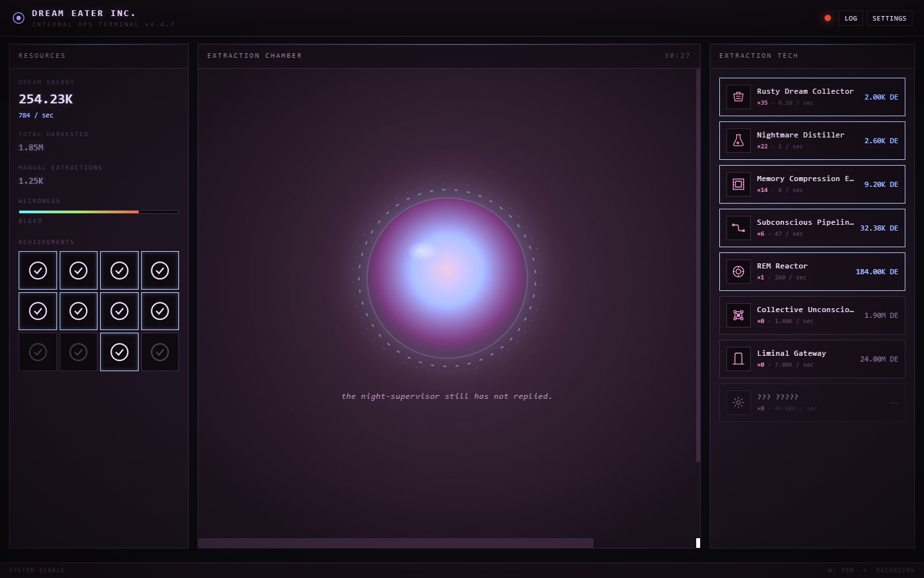The width and height of the screenshot is (924, 578).
Task: Open the LOG panel
Action: tap(851, 18)
